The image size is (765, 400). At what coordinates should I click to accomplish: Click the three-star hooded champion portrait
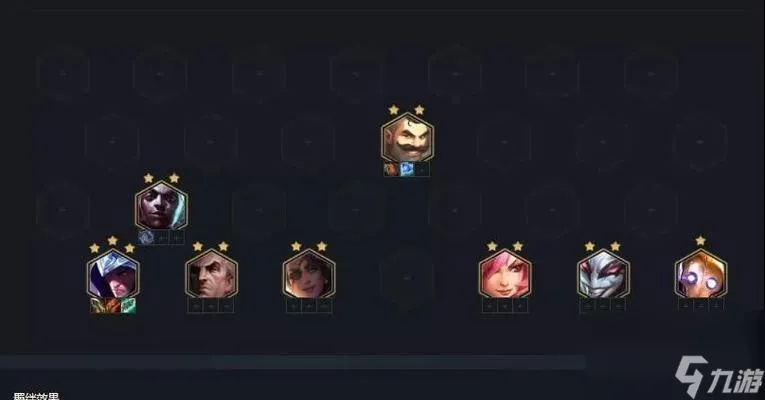[113, 274]
